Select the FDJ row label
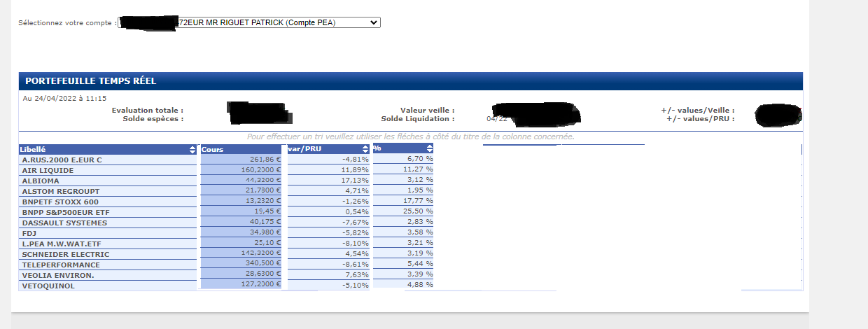 tap(29, 233)
